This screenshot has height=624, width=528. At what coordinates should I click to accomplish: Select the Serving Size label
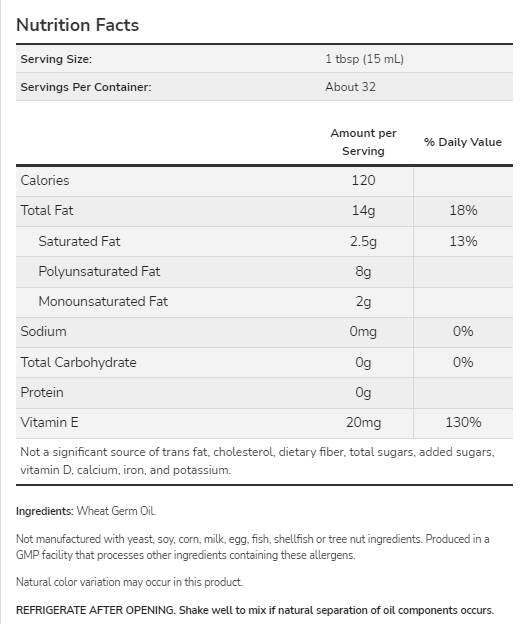point(56,59)
